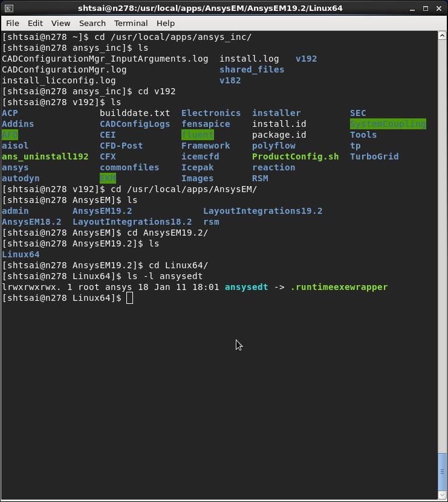Click the commonfiles directory entry
This screenshot has height=502, width=448.
(x=129, y=167)
